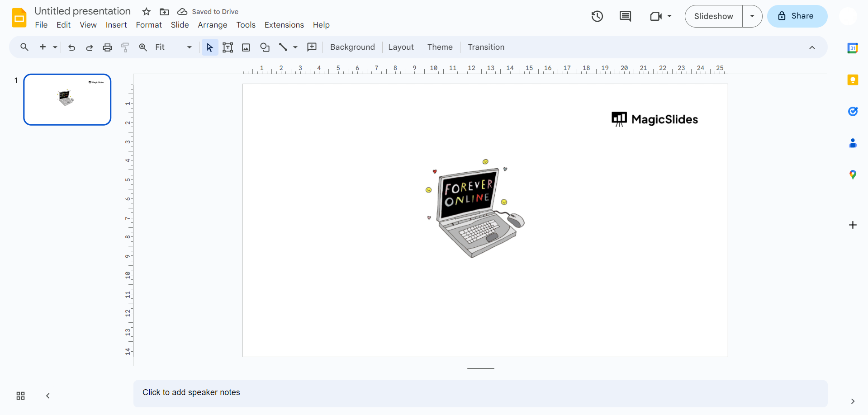This screenshot has height=415, width=868.
Task: Collapse the filmstrip panel
Action: (x=48, y=396)
